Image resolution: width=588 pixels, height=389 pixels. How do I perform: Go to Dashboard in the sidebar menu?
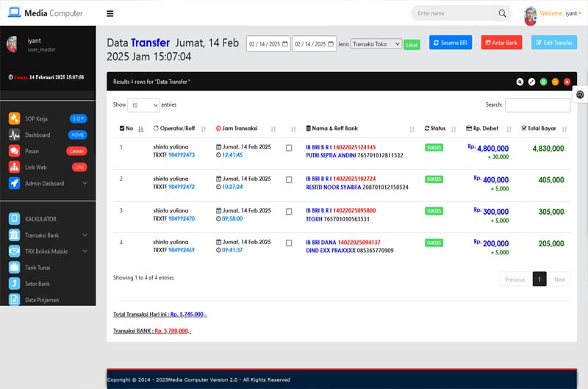pyautogui.click(x=37, y=135)
